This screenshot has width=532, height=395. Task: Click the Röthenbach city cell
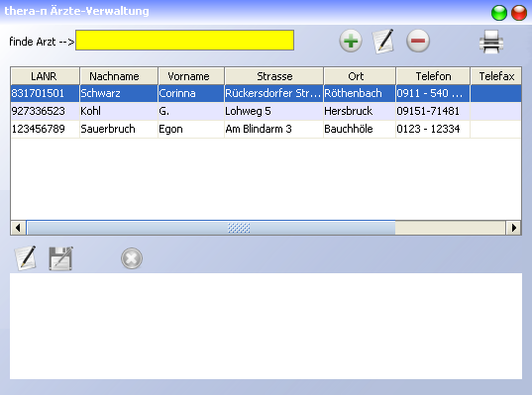pyautogui.click(x=360, y=93)
